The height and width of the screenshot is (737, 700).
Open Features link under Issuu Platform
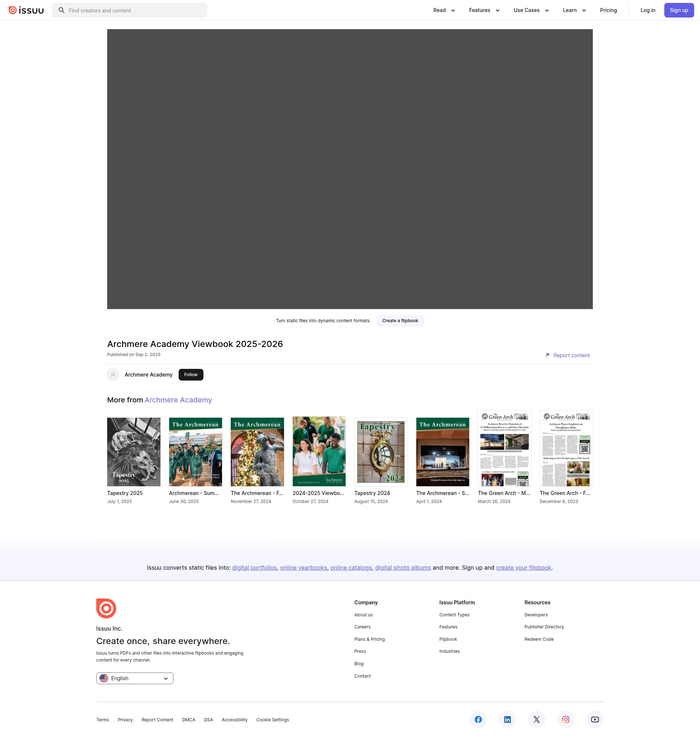pyautogui.click(x=448, y=627)
